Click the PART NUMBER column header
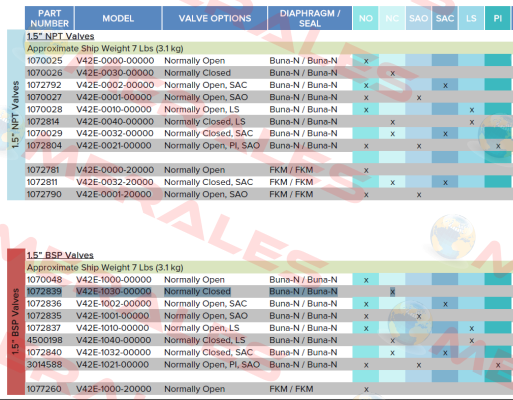513x400 pixels. coord(49,18)
